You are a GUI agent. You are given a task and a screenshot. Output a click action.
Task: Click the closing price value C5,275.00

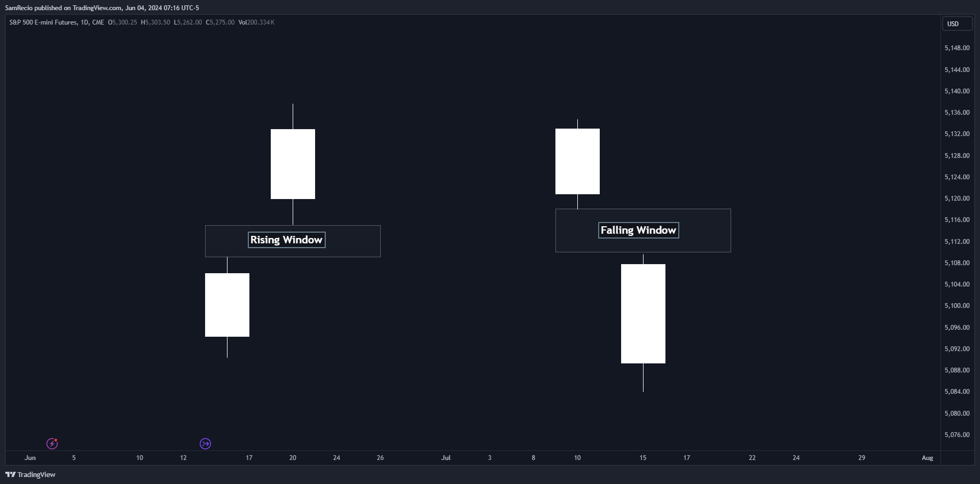pos(220,22)
